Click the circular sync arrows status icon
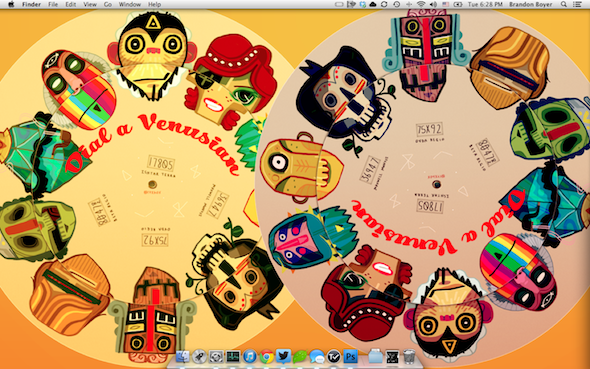This screenshot has width=590, height=369. (x=384, y=5)
